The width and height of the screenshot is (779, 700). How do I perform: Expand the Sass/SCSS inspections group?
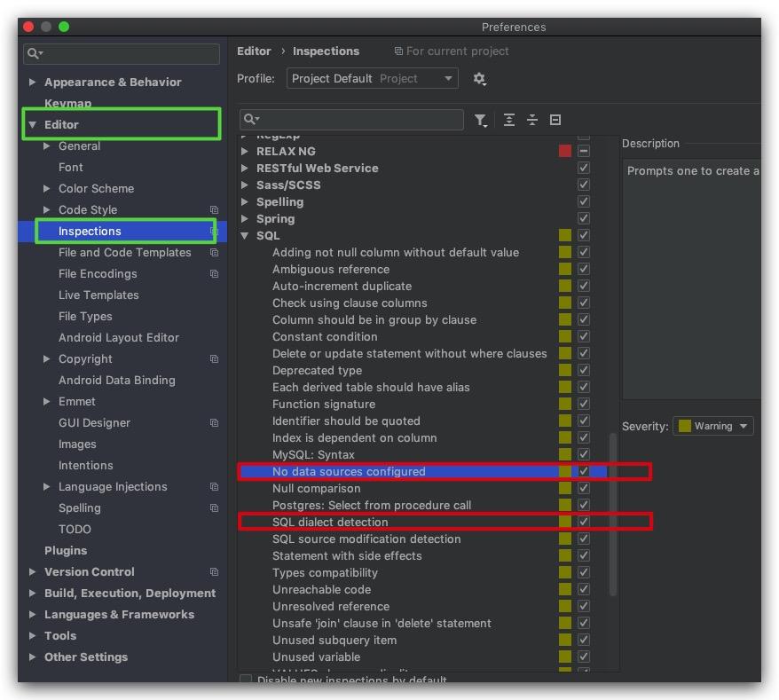(x=244, y=185)
